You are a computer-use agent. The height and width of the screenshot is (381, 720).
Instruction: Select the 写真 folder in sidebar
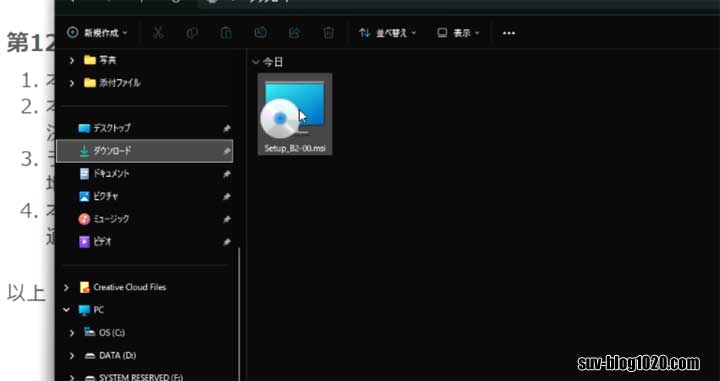point(101,60)
